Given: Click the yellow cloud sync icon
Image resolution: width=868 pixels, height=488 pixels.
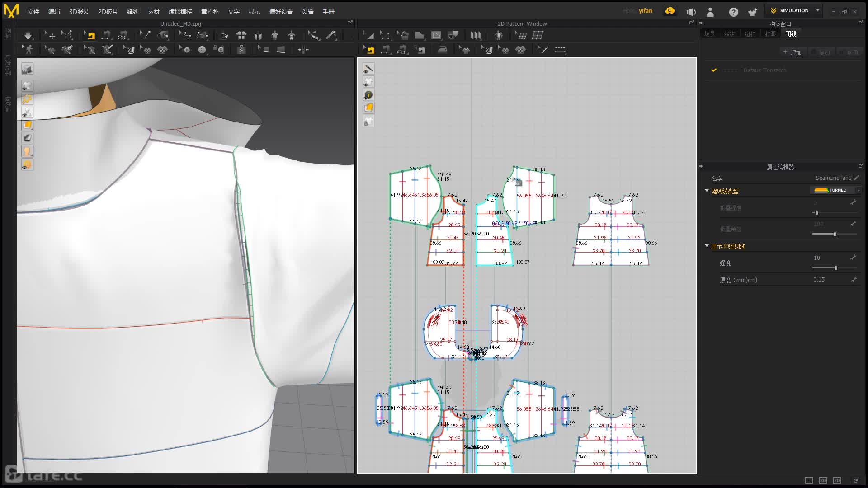Looking at the screenshot, I should (670, 11).
